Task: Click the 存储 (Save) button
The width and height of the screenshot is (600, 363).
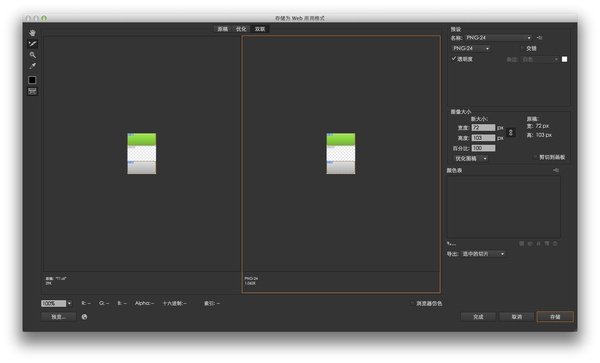Action: [x=555, y=317]
